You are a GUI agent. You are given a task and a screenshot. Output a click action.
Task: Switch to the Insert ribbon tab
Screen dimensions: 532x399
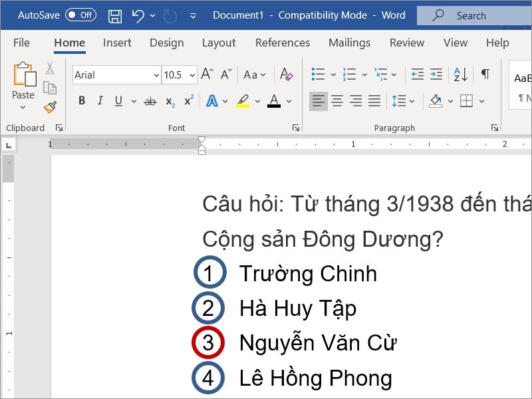click(117, 43)
